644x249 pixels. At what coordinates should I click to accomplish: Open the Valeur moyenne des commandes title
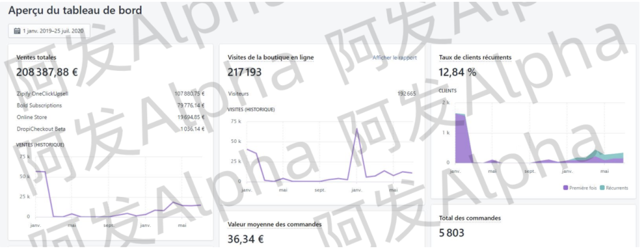tap(274, 225)
